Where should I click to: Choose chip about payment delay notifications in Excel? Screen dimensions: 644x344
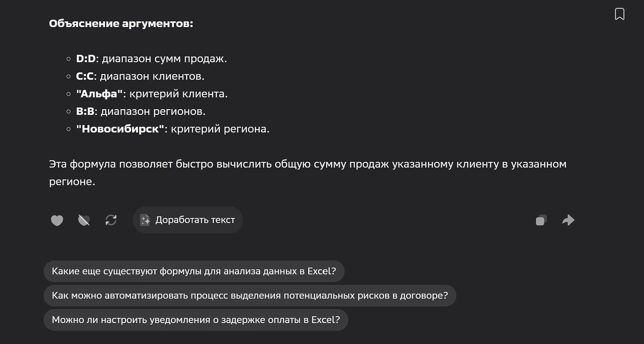pyautogui.click(x=196, y=320)
